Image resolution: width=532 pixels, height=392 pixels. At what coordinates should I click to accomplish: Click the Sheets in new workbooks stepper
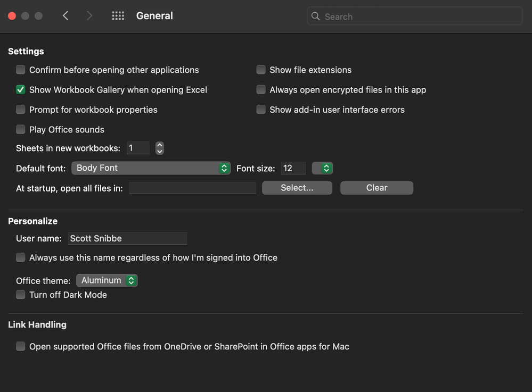(160, 148)
